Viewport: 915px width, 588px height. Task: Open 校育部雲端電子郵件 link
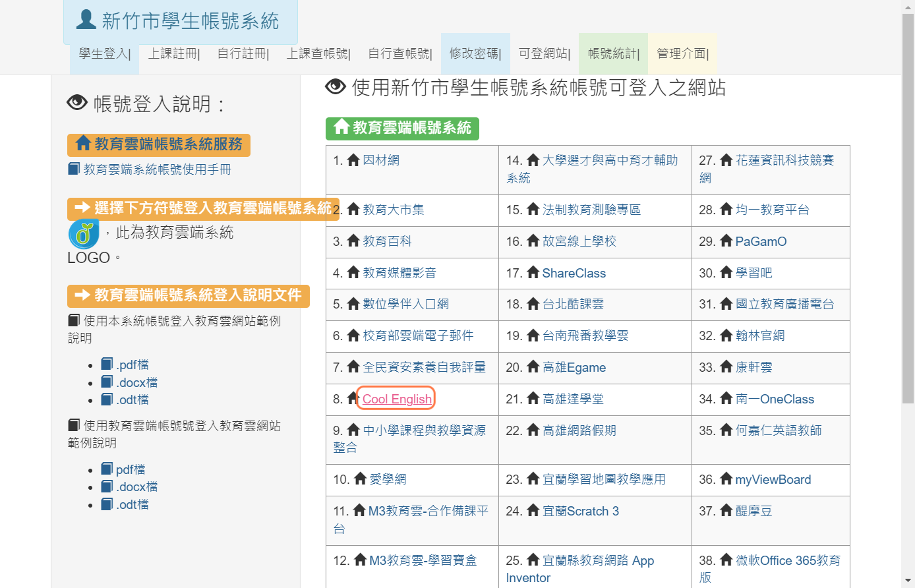(x=418, y=336)
